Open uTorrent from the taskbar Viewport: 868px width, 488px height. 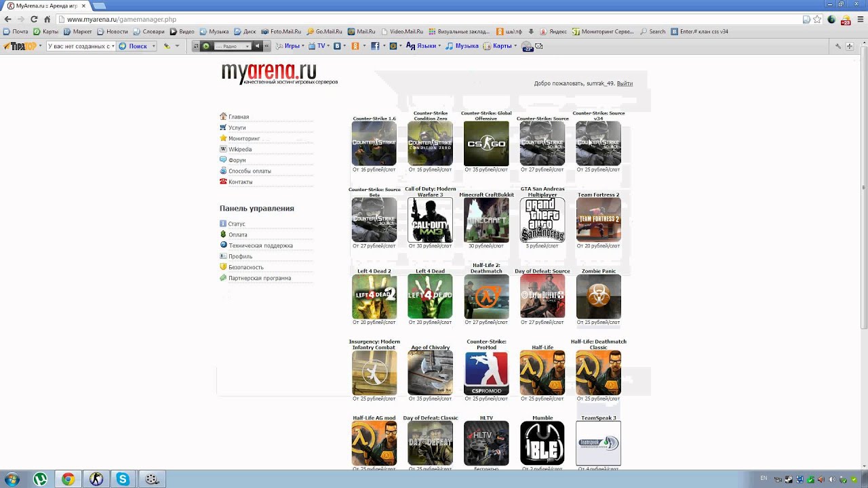coord(41,479)
